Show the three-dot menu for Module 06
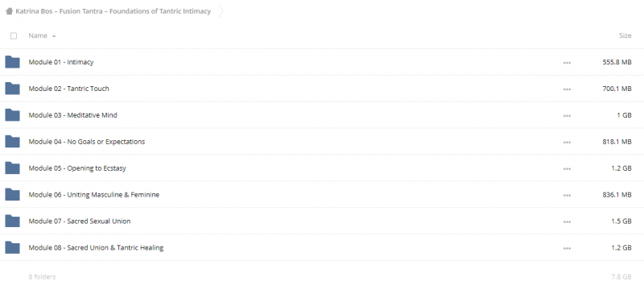Screen dimensions: 644x290 [567, 195]
